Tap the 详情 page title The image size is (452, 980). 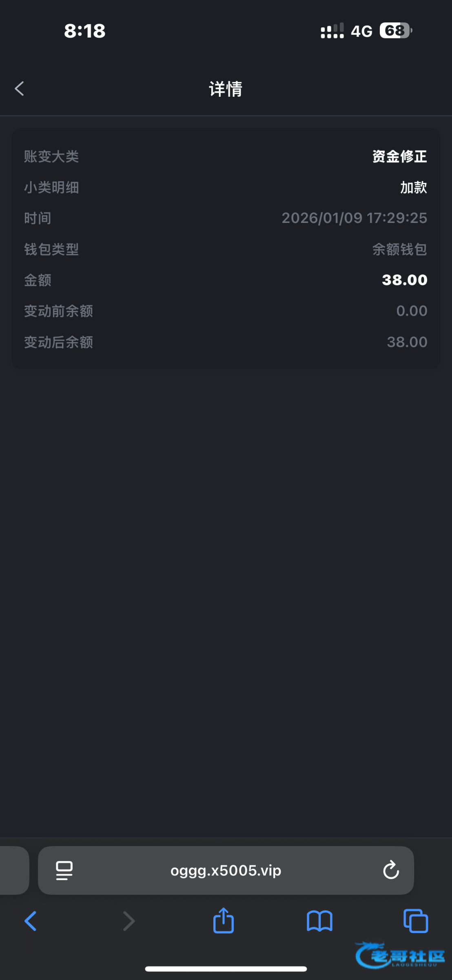coord(226,89)
